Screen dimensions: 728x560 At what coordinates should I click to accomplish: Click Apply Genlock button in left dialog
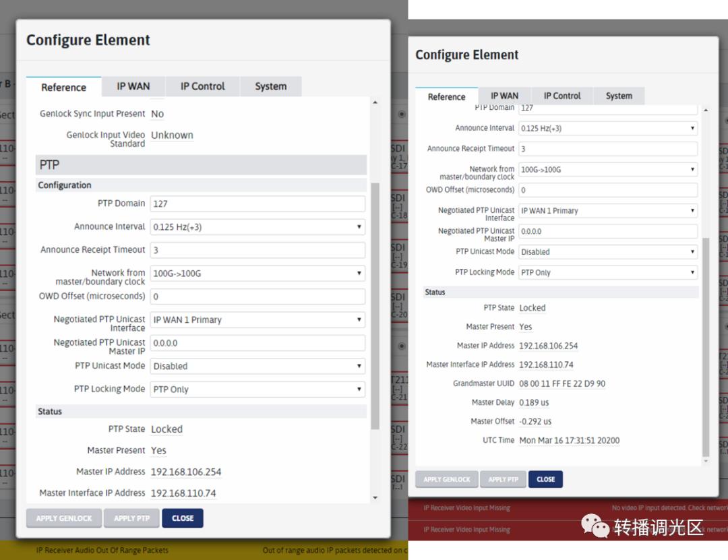pyautogui.click(x=64, y=518)
